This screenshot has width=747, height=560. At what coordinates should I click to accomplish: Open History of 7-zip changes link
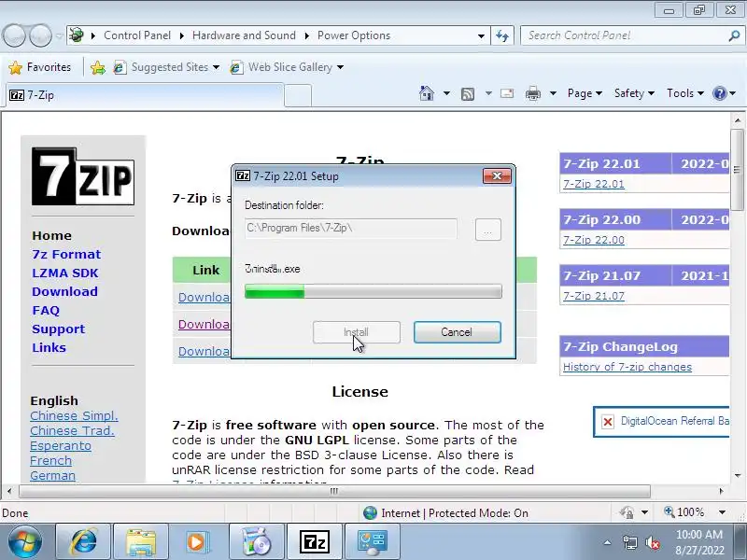click(x=627, y=367)
